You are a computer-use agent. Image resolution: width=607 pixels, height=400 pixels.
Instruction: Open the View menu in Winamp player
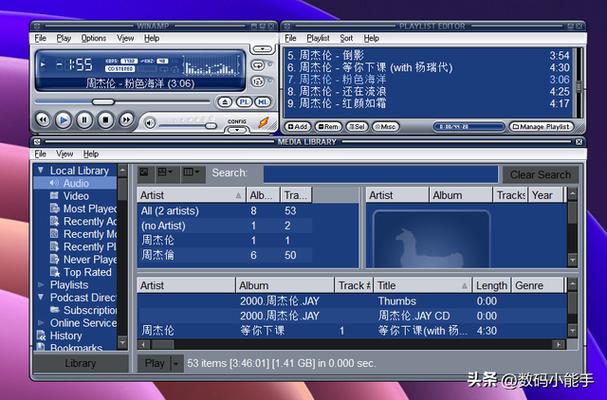tap(125, 38)
